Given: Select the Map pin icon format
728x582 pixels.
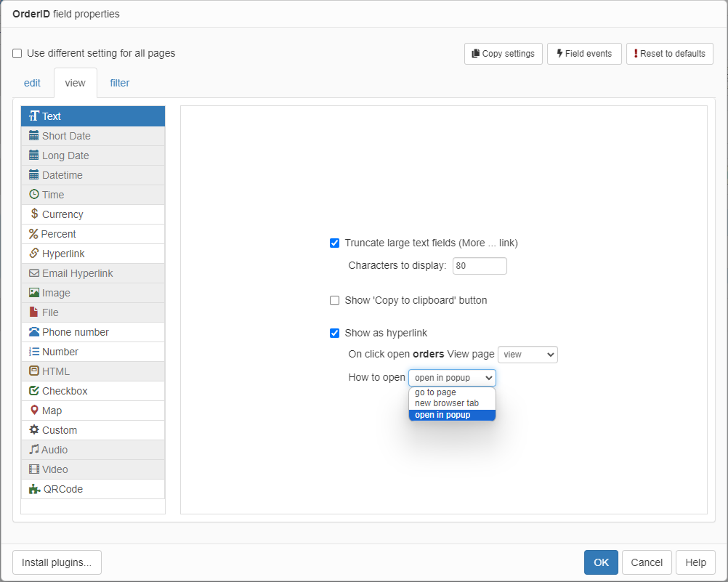Looking at the screenshot, I should 34,411.
